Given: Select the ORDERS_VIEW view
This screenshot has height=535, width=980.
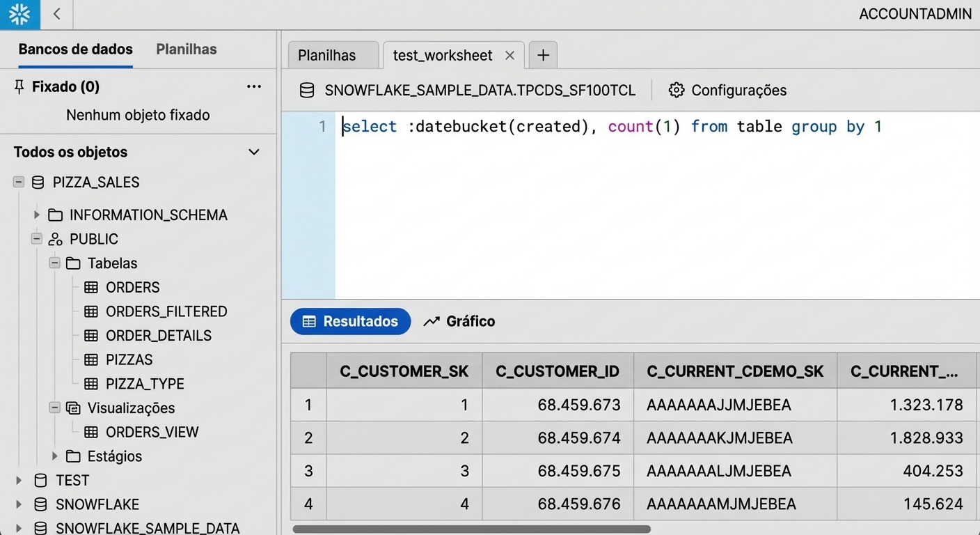Looking at the screenshot, I should pos(152,432).
